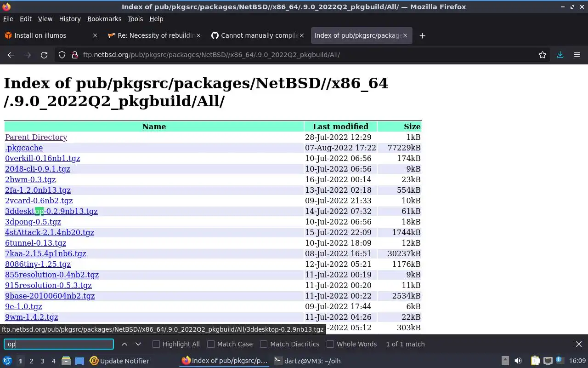This screenshot has width=588, height=368.
Task: Enable Highlight All checkbox
Action: coord(156,344)
